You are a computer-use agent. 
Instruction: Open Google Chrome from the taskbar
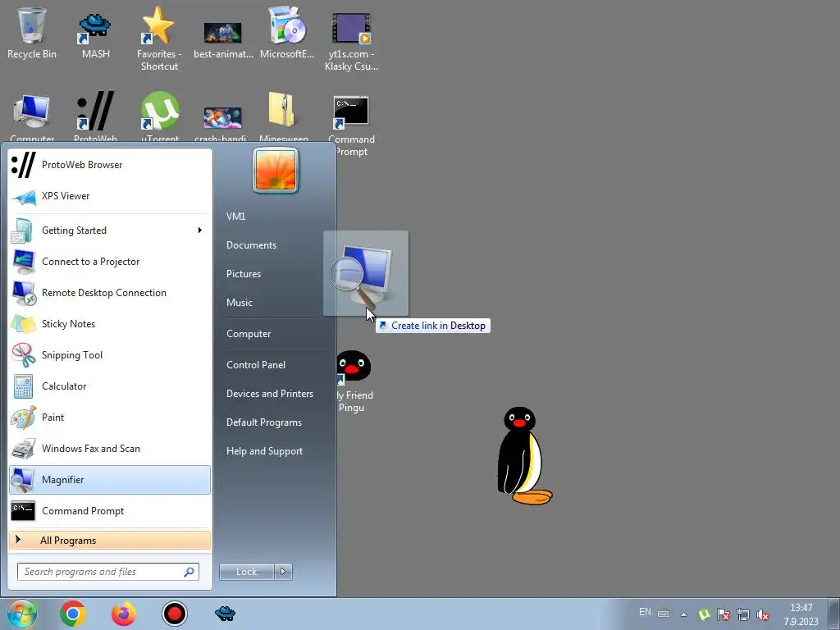click(73, 614)
